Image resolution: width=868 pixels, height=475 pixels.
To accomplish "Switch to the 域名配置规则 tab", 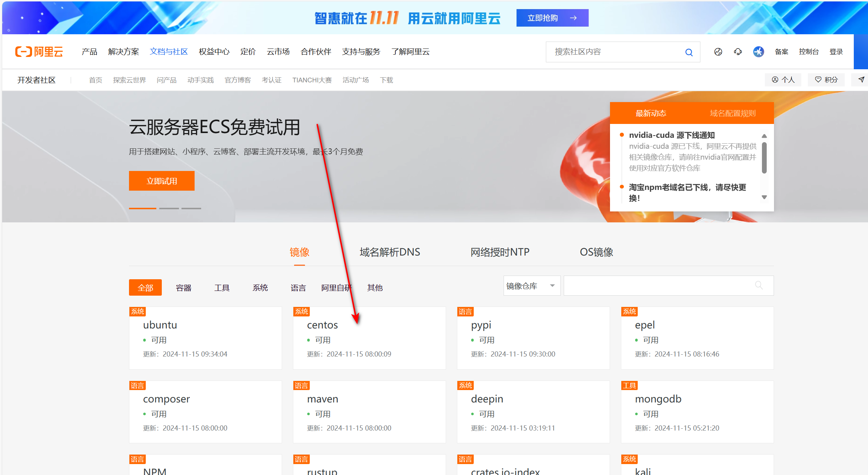I will (x=732, y=113).
